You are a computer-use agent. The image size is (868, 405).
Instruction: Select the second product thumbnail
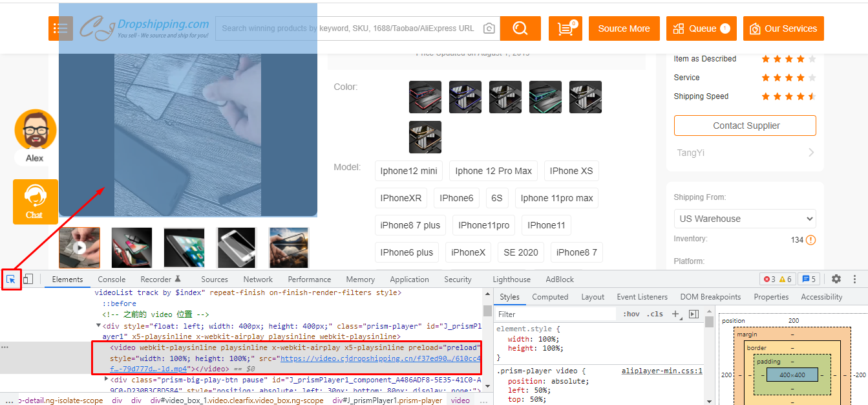[132, 247]
